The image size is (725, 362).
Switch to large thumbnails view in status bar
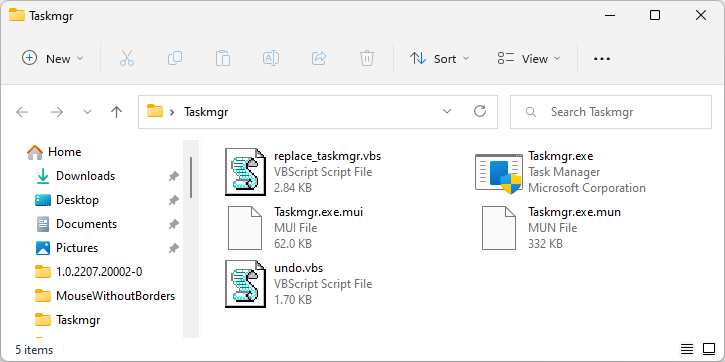click(x=709, y=349)
